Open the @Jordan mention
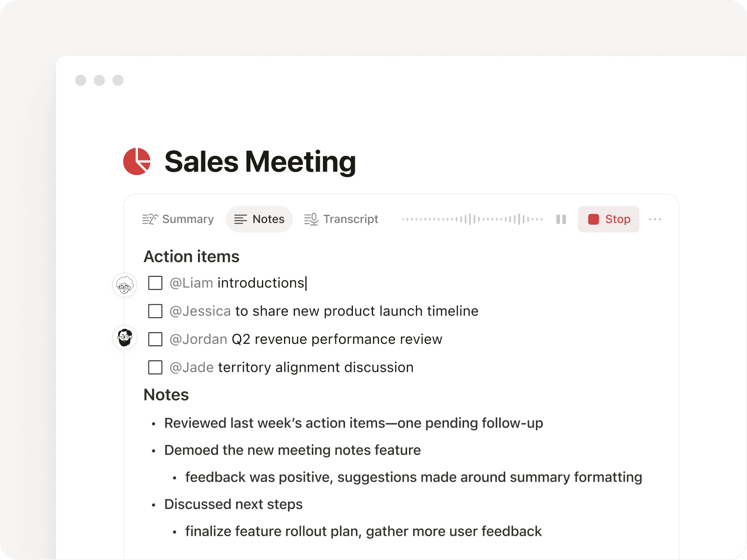 point(198,339)
